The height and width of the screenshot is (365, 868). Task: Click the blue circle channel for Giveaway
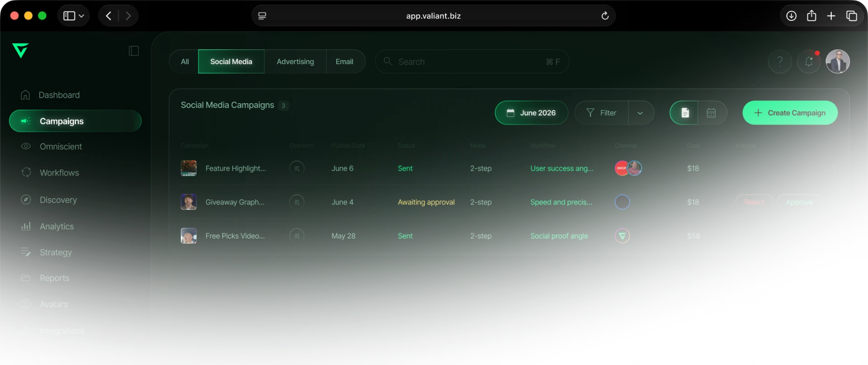pos(622,202)
